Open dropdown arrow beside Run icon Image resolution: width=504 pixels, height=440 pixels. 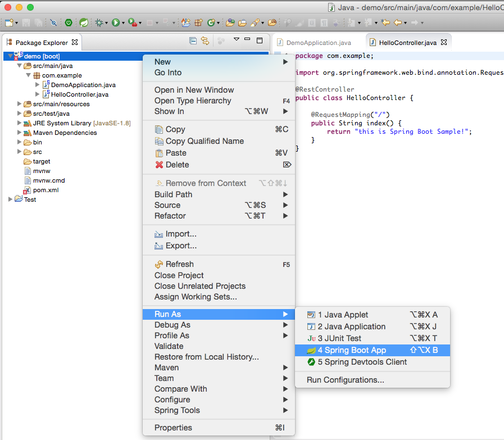pos(123,23)
